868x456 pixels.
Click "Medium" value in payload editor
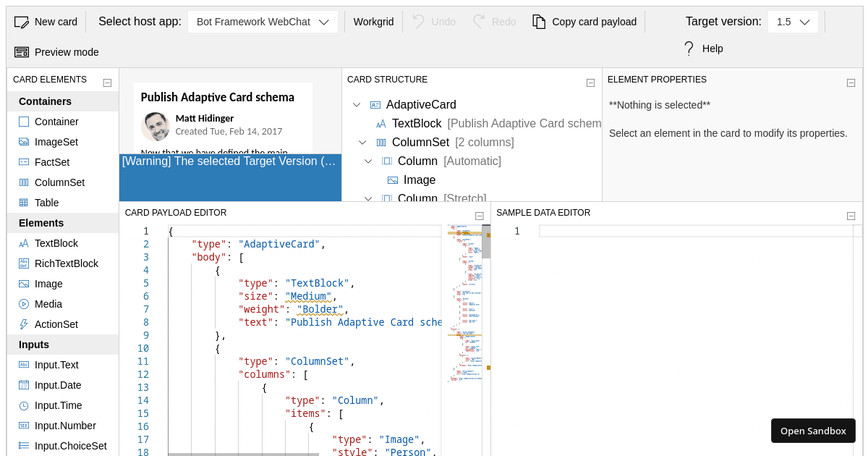coord(309,296)
